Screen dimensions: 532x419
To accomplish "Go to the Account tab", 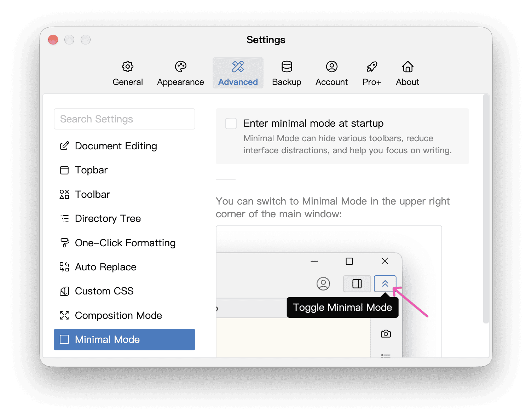I will click(331, 73).
